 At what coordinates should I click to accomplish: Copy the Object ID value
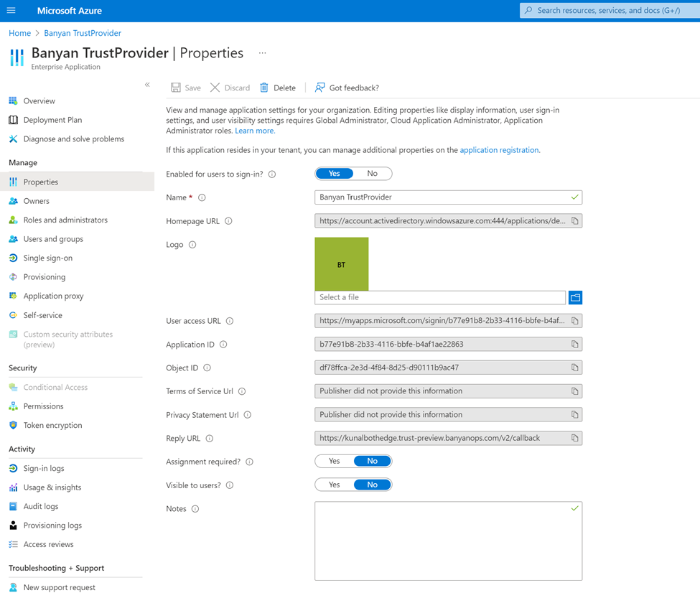point(575,368)
